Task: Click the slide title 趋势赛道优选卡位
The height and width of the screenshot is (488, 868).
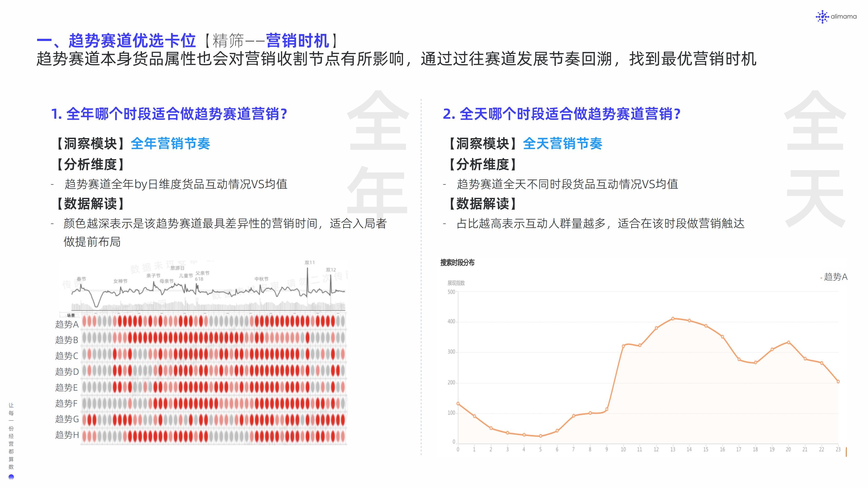Action: click(132, 41)
